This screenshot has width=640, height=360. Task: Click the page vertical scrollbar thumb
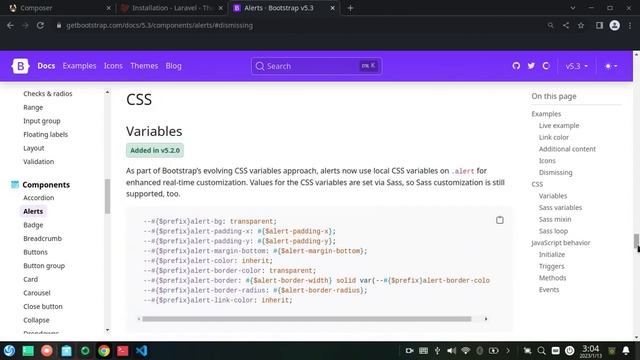click(636, 240)
